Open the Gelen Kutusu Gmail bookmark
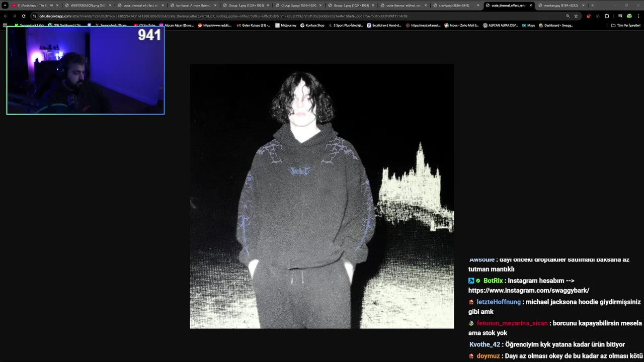644x362 pixels. pyautogui.click(x=253, y=25)
